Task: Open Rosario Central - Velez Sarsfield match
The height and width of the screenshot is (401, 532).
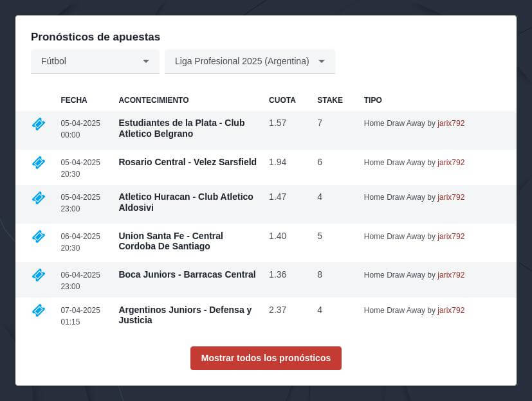Action: pyautogui.click(x=188, y=162)
